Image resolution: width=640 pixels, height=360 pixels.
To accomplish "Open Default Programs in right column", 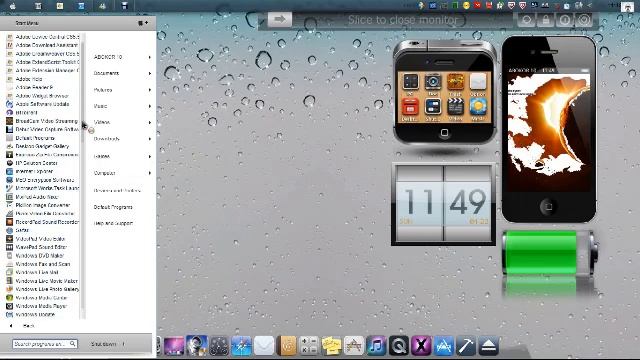I will click(113, 207).
